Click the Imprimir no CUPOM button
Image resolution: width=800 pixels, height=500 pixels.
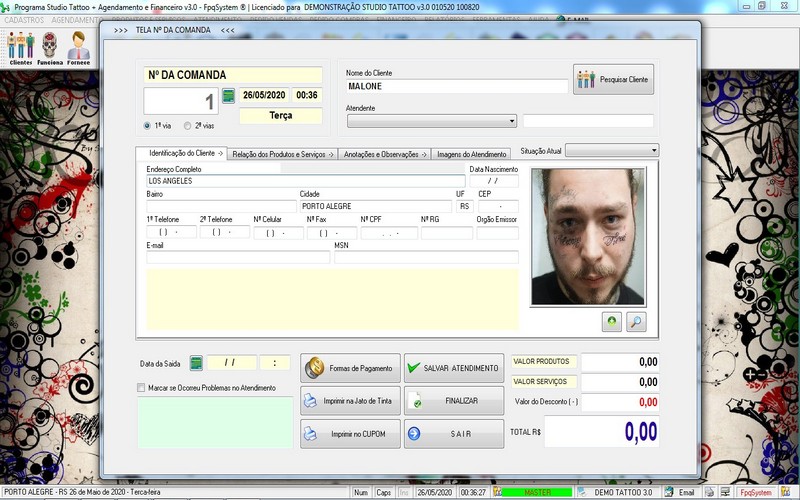coord(350,434)
